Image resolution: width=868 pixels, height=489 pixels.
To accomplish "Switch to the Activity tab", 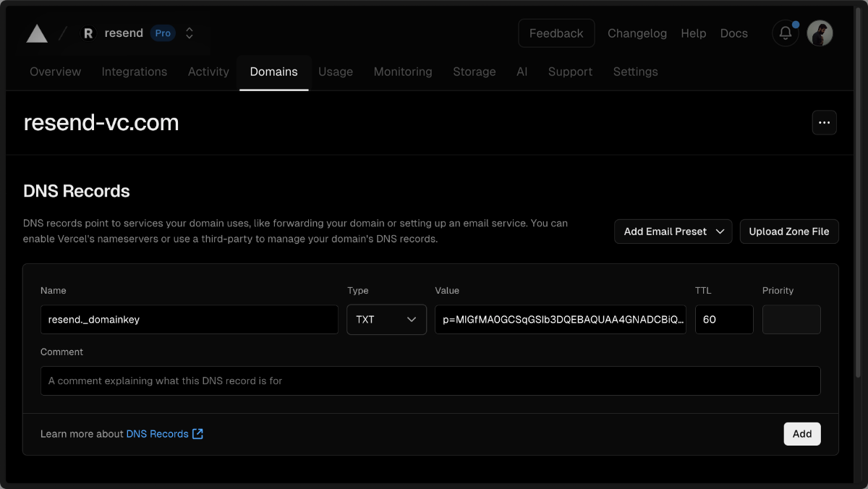I will tap(208, 72).
